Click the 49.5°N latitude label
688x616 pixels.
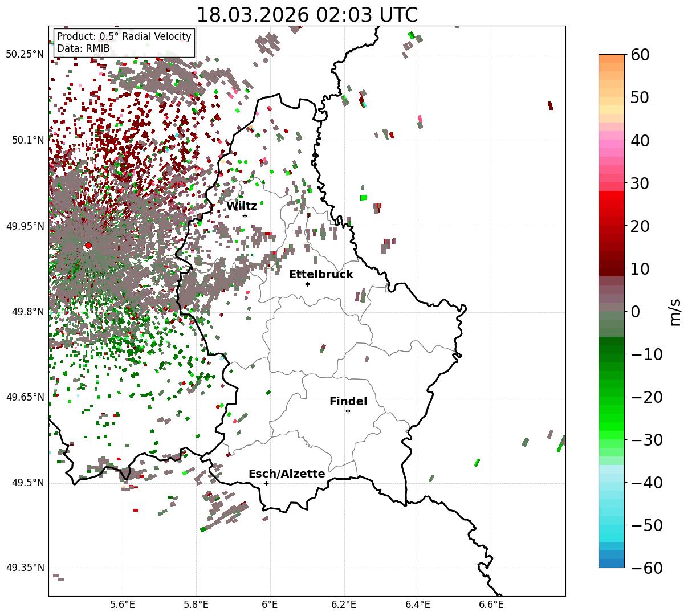(27, 483)
